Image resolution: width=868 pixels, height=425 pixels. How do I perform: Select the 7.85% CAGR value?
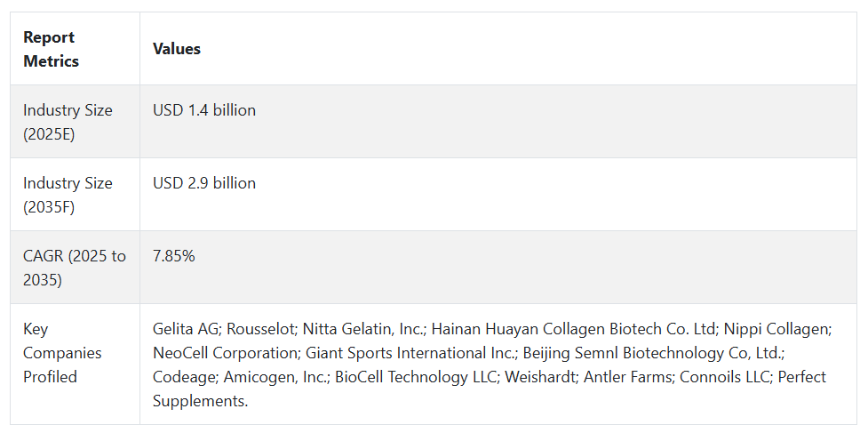(174, 256)
